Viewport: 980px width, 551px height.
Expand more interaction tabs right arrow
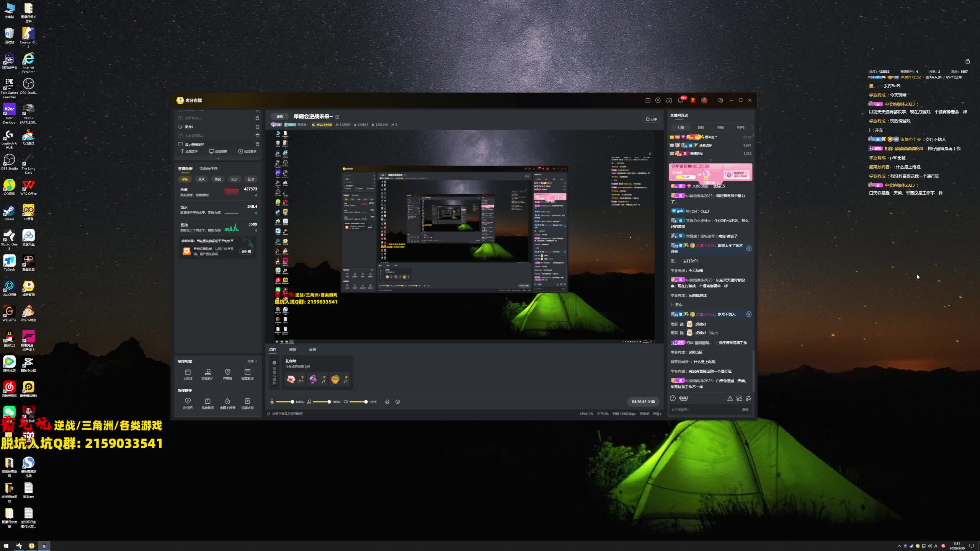pyautogui.click(x=752, y=127)
